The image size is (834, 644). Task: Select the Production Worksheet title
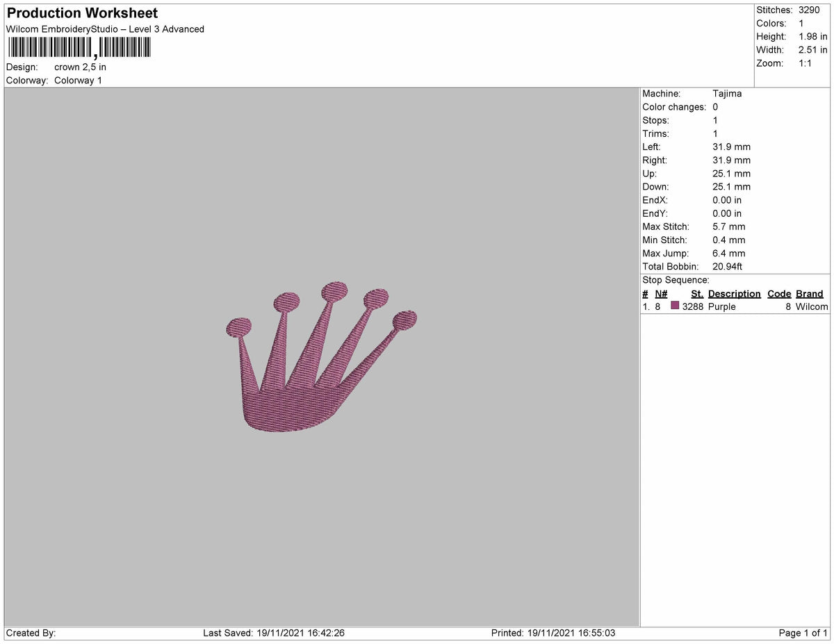pyautogui.click(x=81, y=13)
